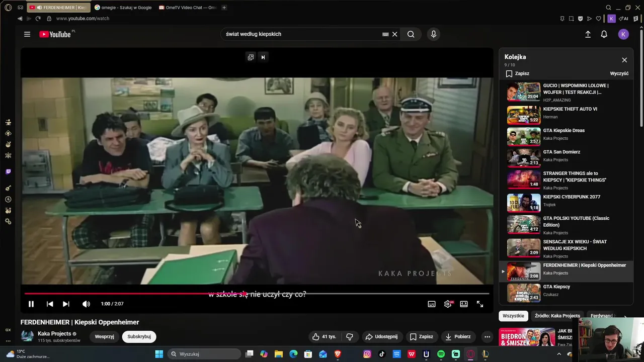Open the Opera menu logo
This screenshot has height=362, width=644.
pos(8,8)
